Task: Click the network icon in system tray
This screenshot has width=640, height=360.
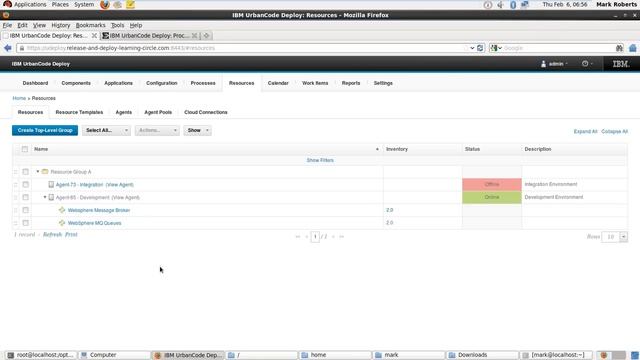Action: click(x=525, y=5)
